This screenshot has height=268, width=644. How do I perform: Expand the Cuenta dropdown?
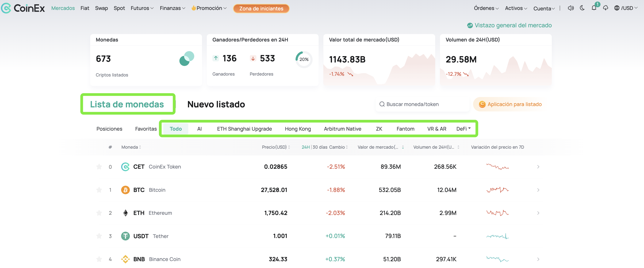coord(544,8)
